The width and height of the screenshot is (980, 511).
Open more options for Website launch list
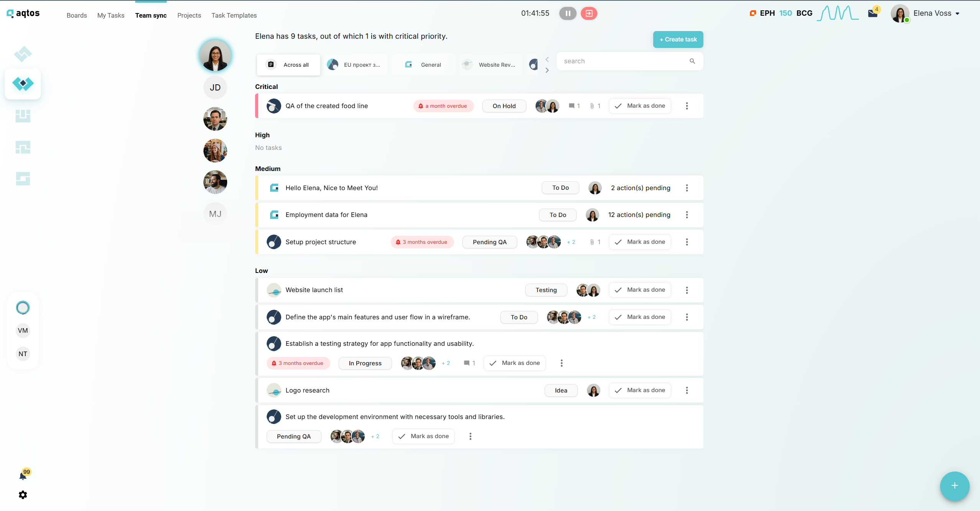pyautogui.click(x=687, y=290)
